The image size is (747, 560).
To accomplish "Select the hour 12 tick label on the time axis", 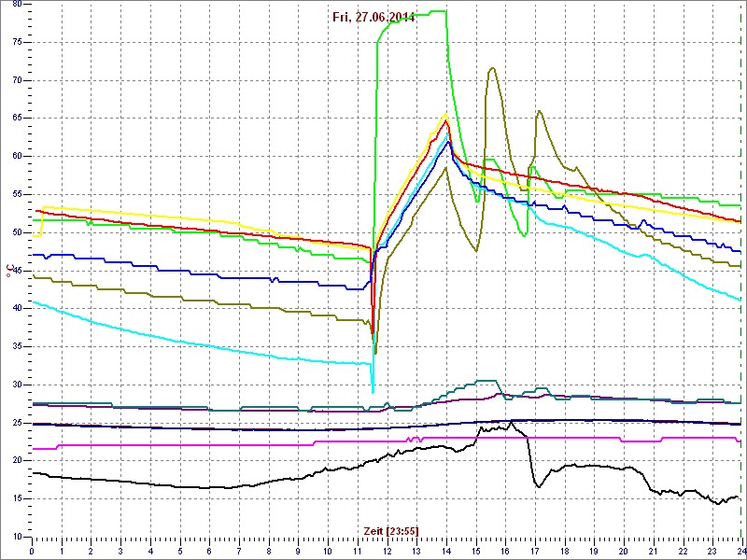I will pos(387,551).
